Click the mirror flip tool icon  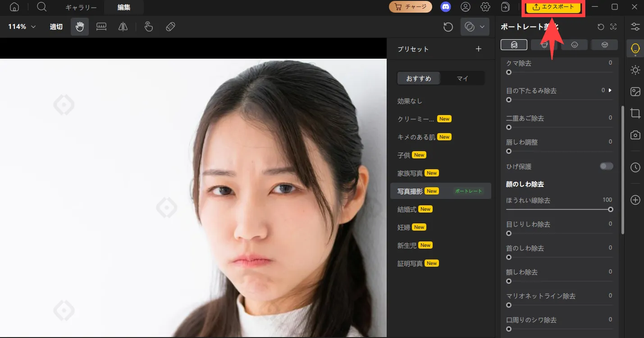pos(123,27)
